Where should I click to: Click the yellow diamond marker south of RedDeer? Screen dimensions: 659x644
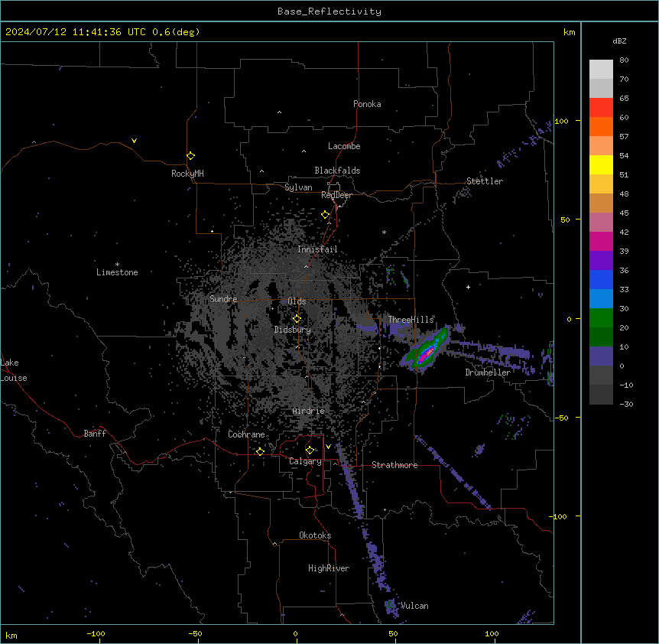point(326,215)
